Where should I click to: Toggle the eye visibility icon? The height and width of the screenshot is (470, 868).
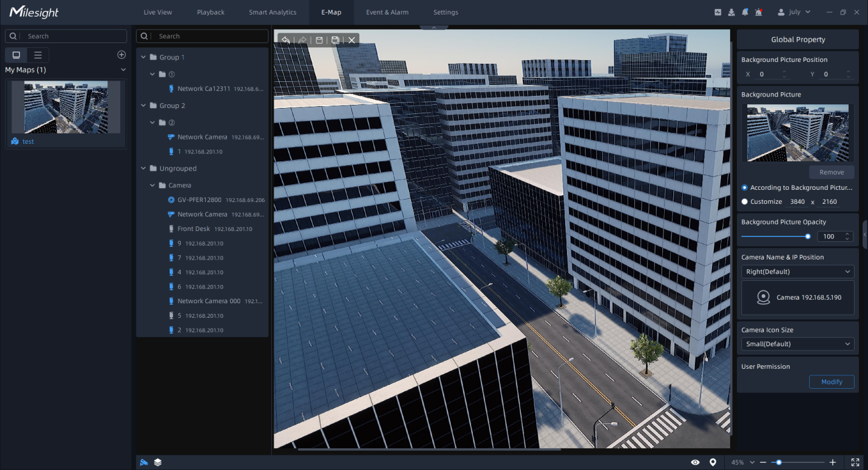point(695,462)
